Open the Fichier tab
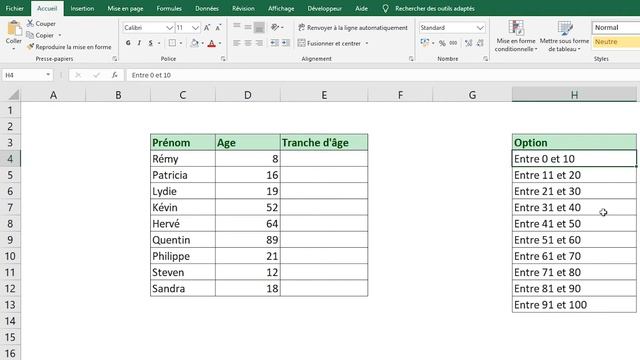640x360 pixels. [x=15, y=8]
